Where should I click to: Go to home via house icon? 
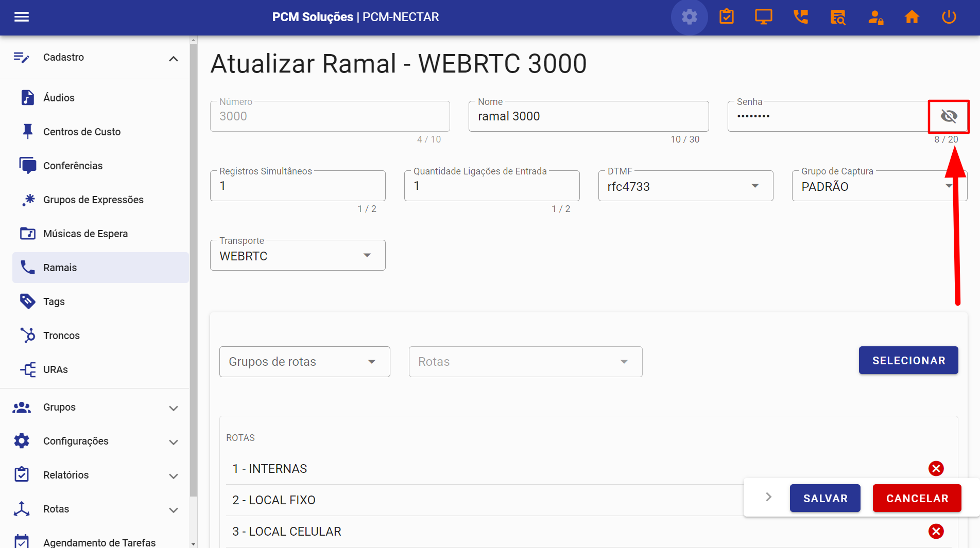tap(912, 17)
